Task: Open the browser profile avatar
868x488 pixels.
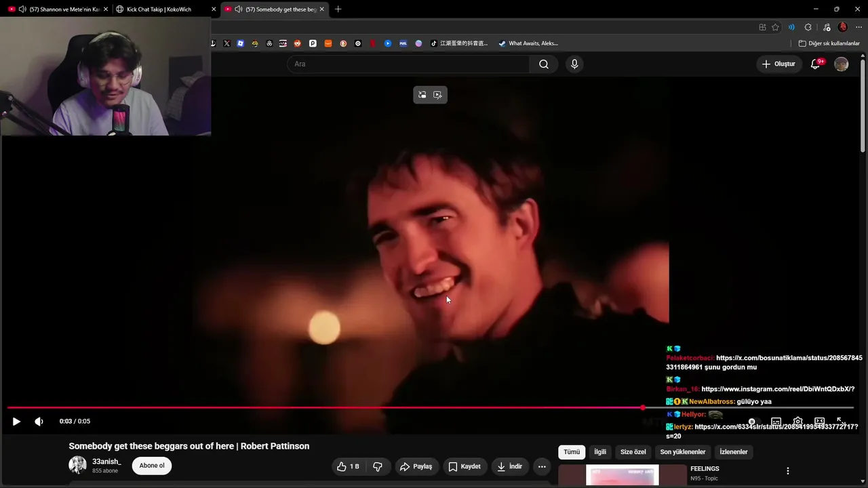Action: pyautogui.click(x=843, y=27)
